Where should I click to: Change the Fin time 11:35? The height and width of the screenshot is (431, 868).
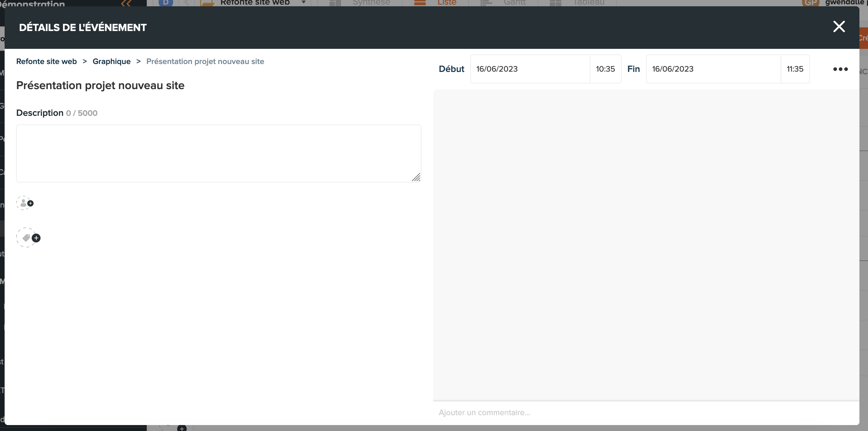click(x=795, y=69)
